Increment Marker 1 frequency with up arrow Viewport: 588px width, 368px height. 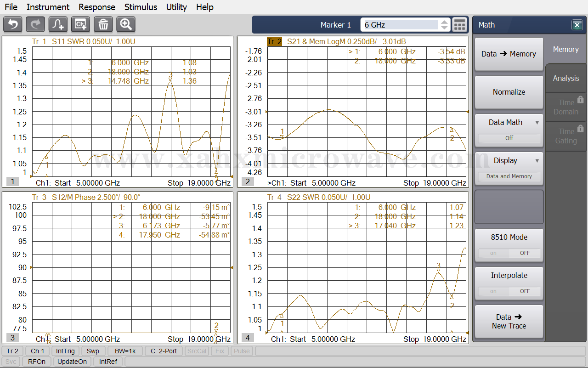tap(444, 22)
